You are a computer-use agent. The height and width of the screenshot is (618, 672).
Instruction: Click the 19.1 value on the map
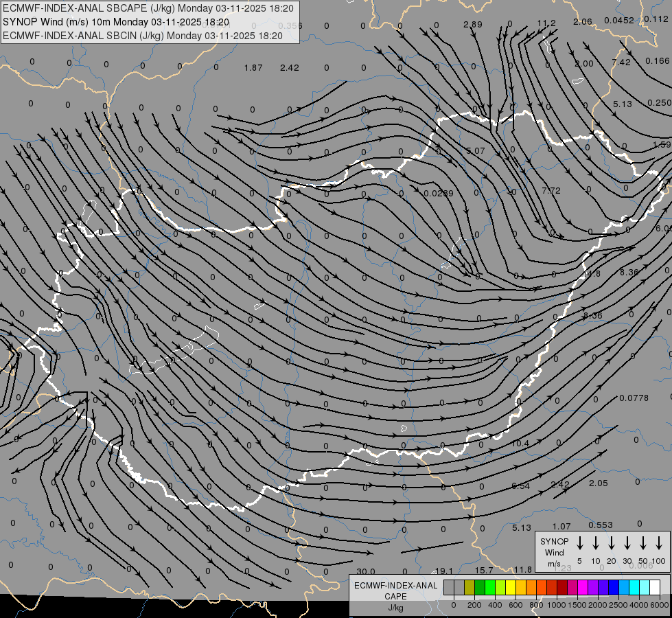[443, 571]
